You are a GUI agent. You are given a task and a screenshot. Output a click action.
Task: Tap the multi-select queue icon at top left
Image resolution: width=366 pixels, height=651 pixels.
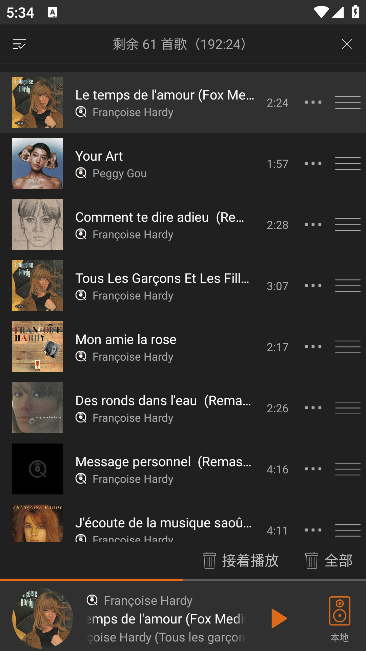point(20,44)
